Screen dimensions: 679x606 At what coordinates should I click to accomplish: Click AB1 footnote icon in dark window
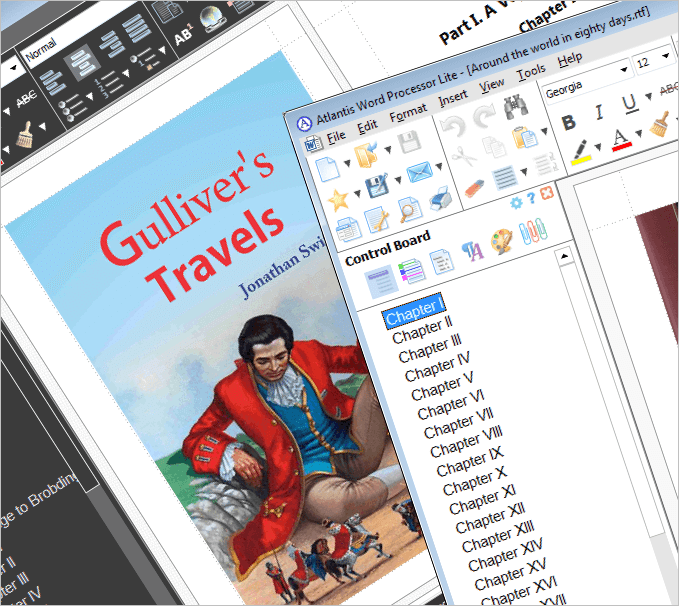183,36
